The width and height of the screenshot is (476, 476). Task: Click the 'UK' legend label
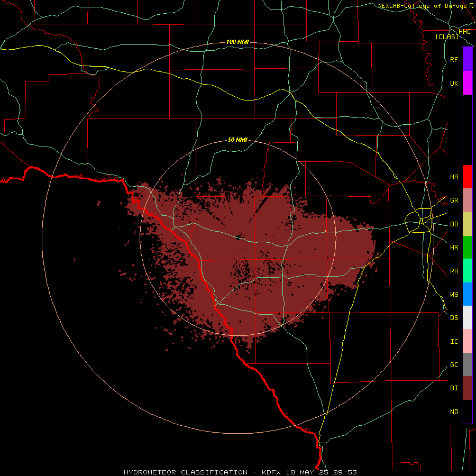(454, 83)
